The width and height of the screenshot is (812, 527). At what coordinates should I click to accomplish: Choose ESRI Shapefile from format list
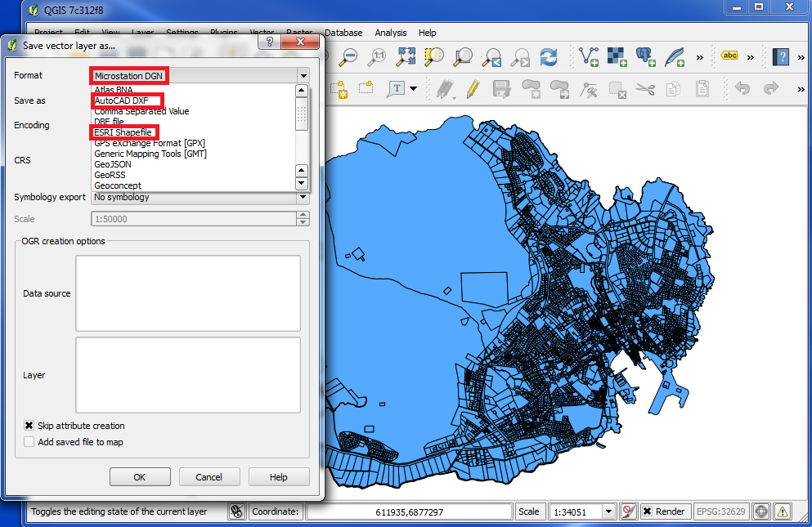pyautogui.click(x=123, y=132)
